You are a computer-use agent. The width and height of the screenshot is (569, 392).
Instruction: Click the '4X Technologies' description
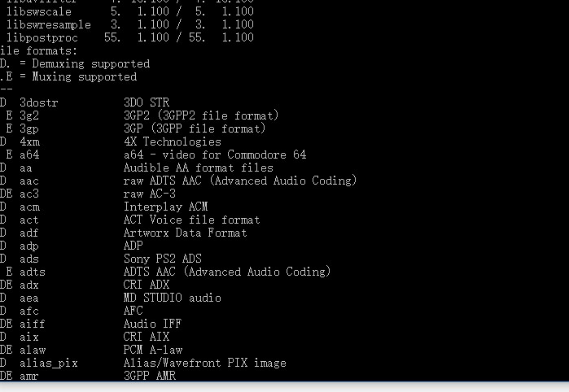coord(172,142)
